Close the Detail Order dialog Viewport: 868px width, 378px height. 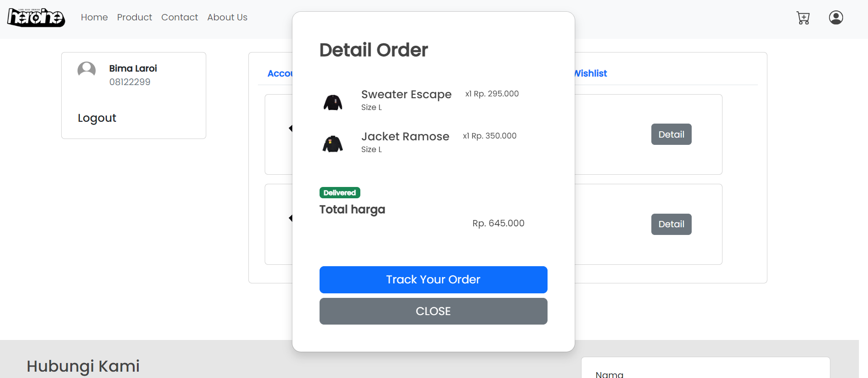(x=433, y=311)
